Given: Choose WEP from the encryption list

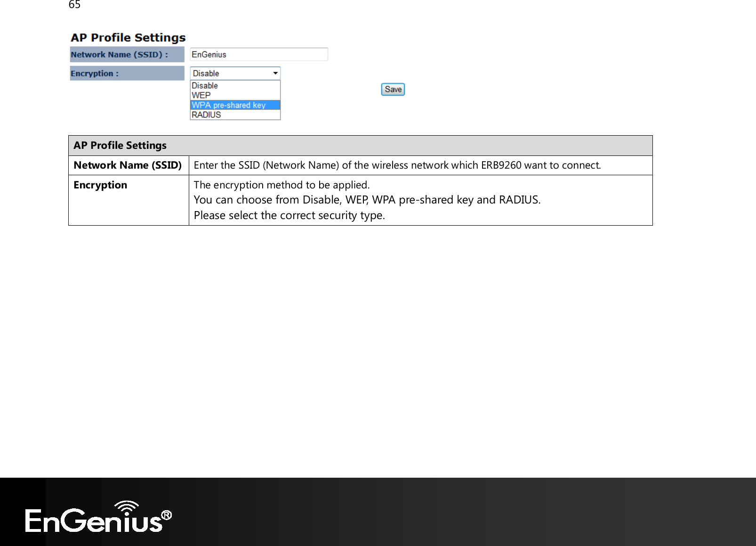Looking at the screenshot, I should coord(235,95).
